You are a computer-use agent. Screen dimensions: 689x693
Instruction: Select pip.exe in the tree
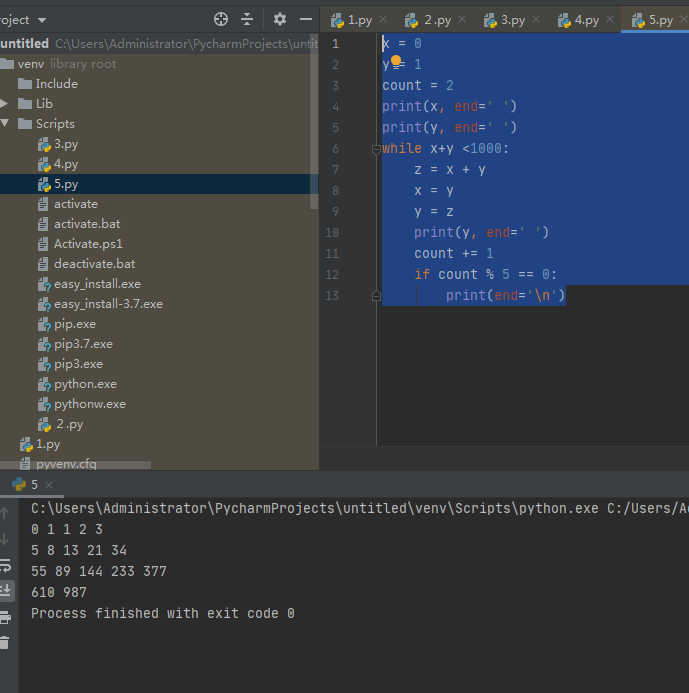75,324
